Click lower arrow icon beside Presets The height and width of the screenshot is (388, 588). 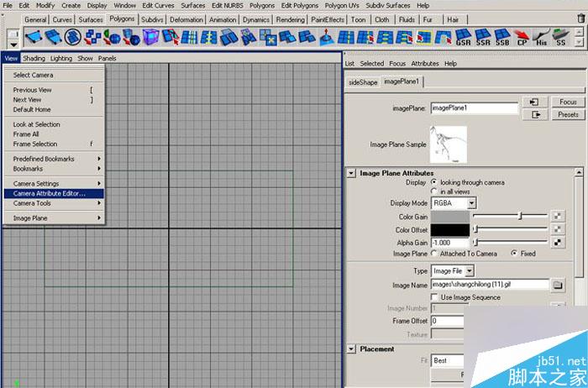[x=535, y=114]
